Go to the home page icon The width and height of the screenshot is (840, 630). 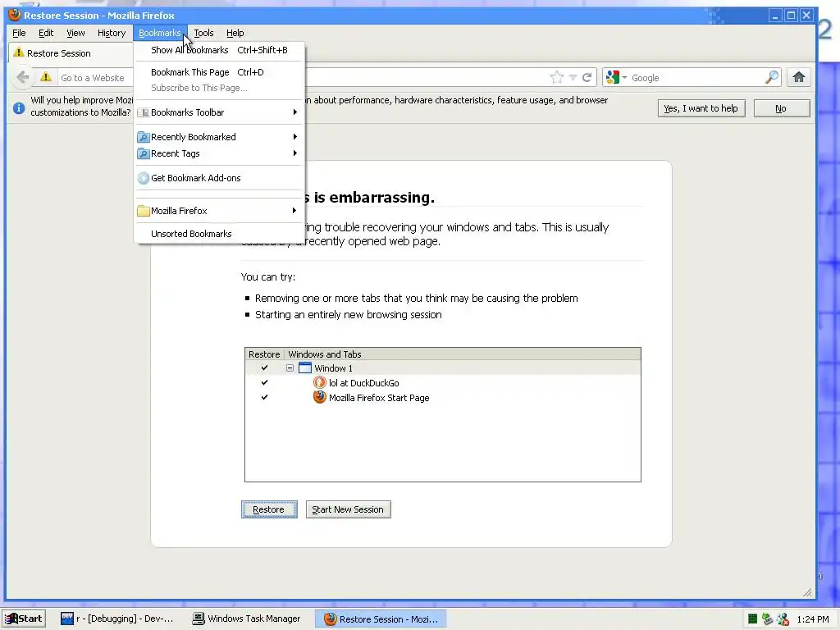click(799, 78)
